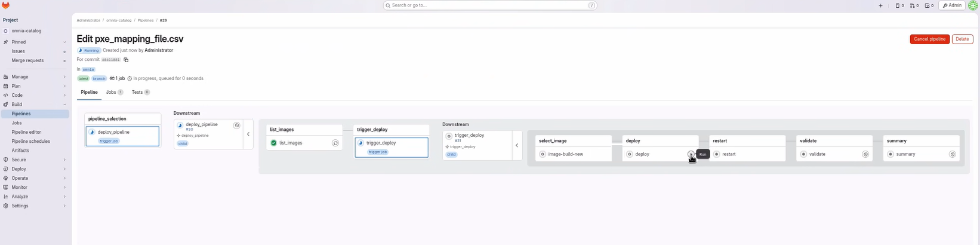Click the validate job status icon

804,154
